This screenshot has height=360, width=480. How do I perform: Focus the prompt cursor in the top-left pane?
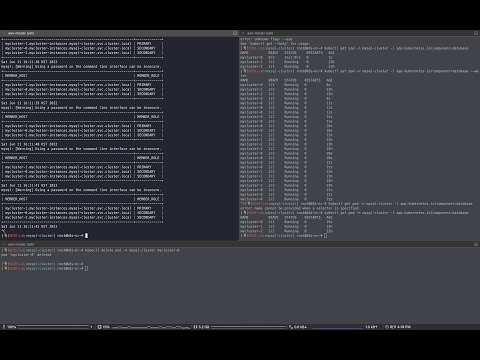tap(87, 236)
